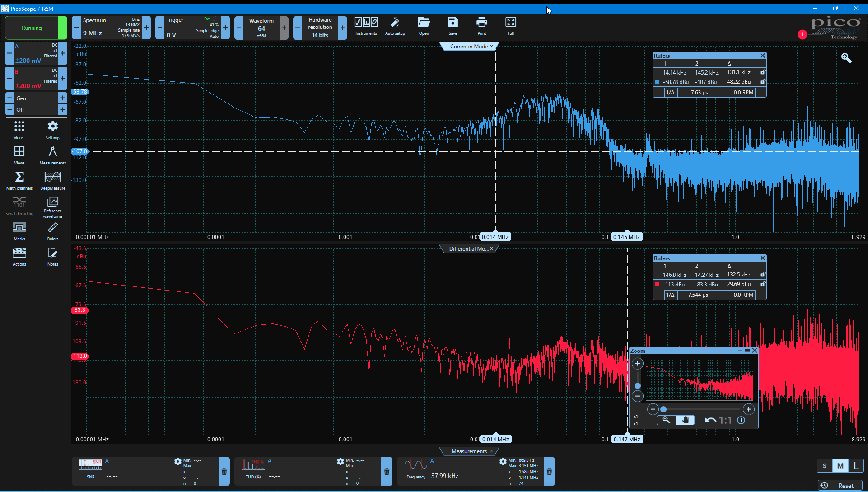Open the Spectrum settings dropdown
The width and height of the screenshot is (868, 492).
[x=111, y=28]
